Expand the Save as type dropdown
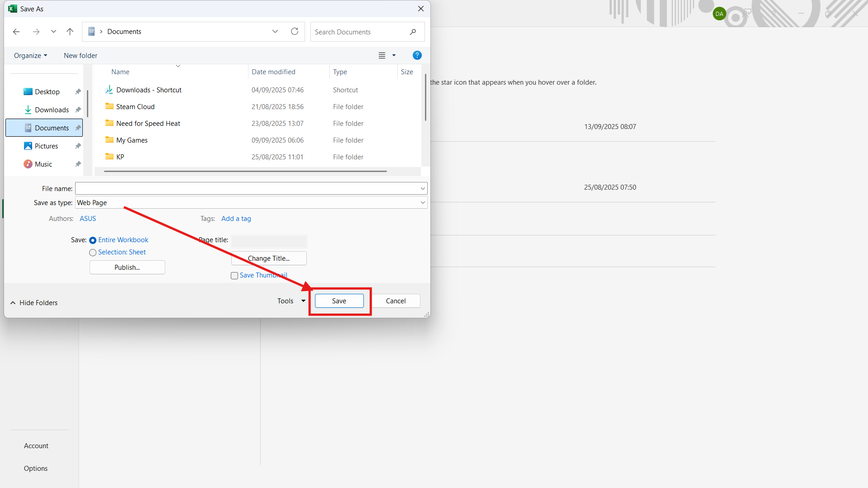 [423, 203]
